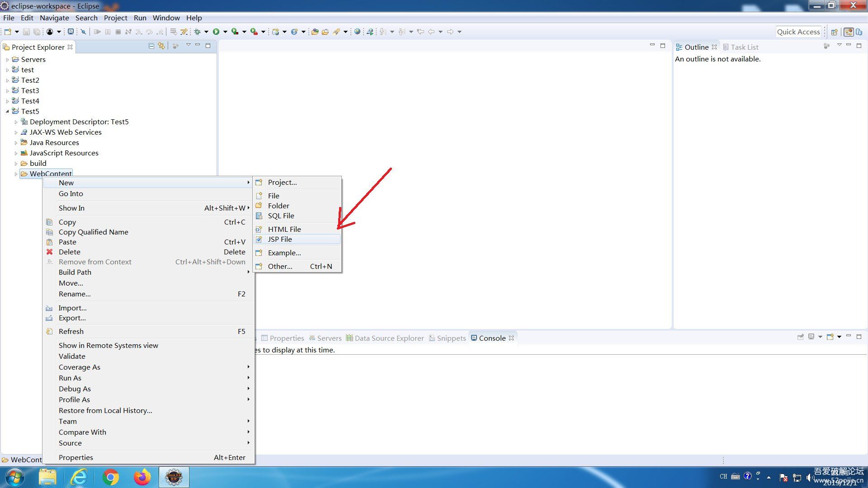
Task: Open the Open Console dropdown arrow
Action: click(x=839, y=337)
